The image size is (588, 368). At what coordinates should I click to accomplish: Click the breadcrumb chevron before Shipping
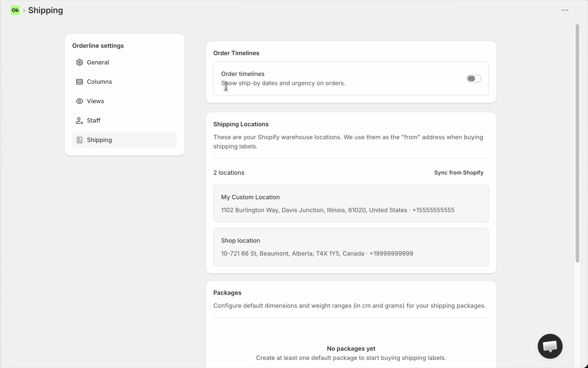click(24, 10)
